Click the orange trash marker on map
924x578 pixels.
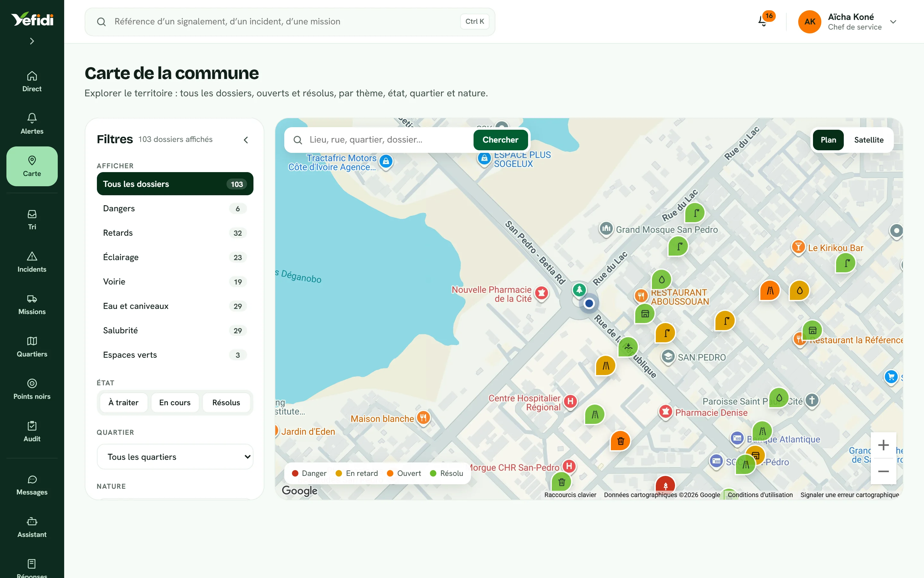click(x=620, y=441)
